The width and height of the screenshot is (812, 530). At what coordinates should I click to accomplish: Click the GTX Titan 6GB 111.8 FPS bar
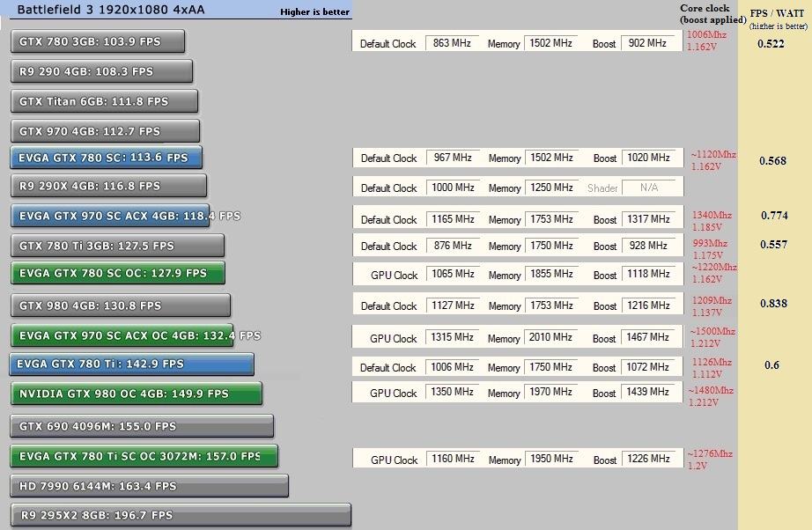pyautogui.click(x=104, y=101)
